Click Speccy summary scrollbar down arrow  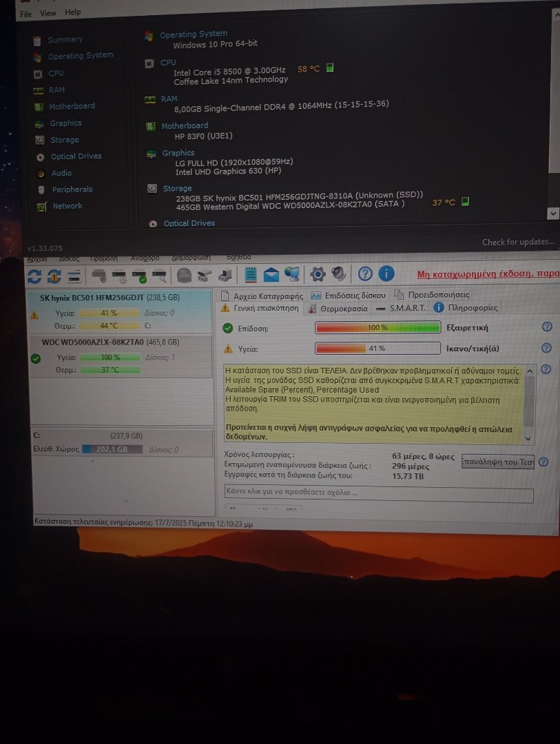(553, 214)
